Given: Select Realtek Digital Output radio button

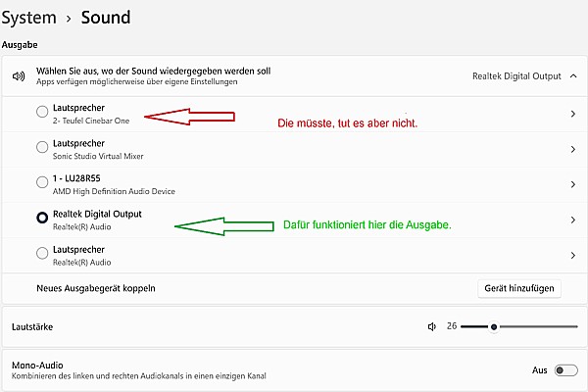Looking at the screenshot, I should coord(42,218).
